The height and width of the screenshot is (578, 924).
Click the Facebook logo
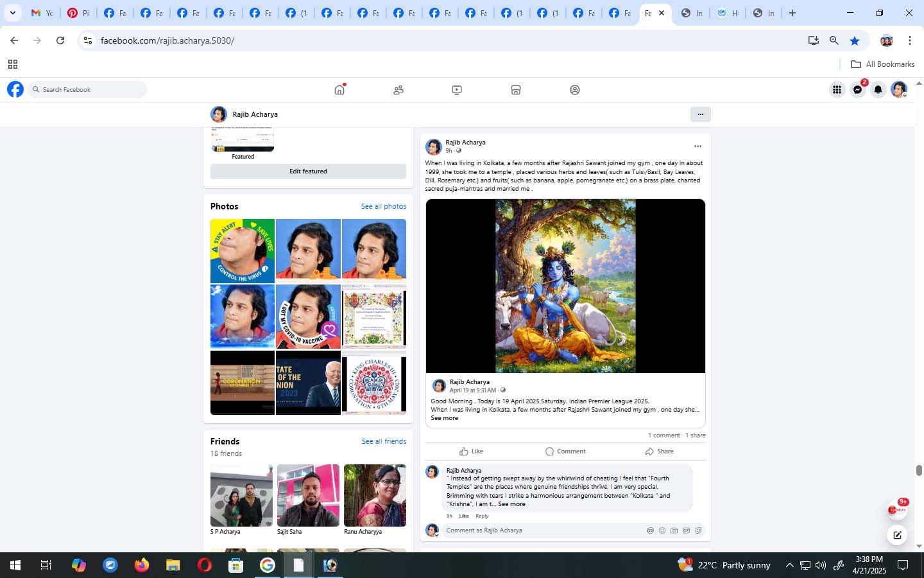pos(15,89)
